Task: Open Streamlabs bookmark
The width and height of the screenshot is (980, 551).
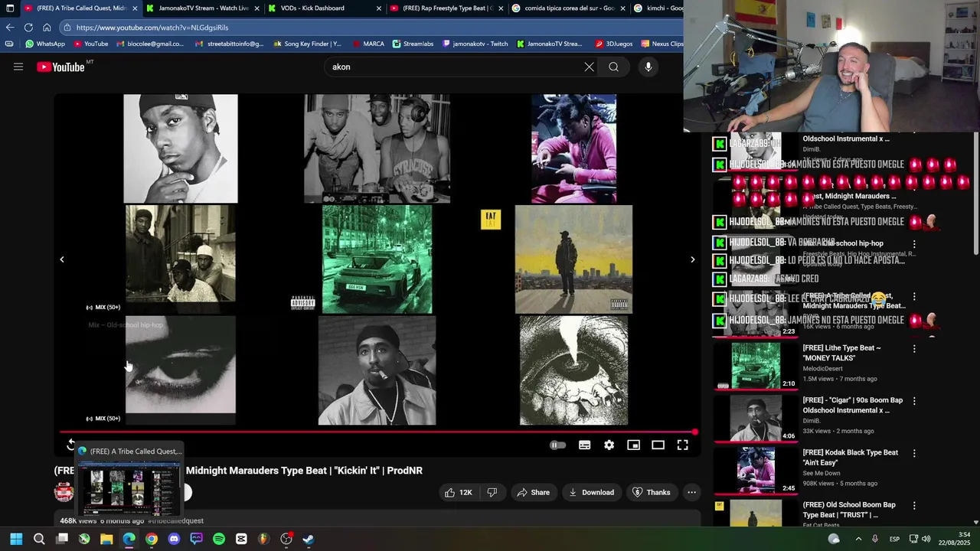Action: click(413, 44)
